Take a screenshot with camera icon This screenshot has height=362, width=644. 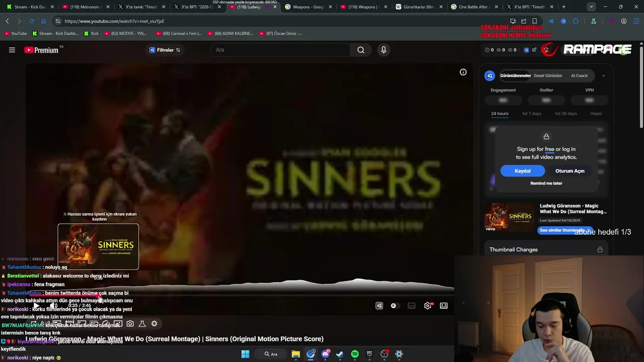point(130,324)
